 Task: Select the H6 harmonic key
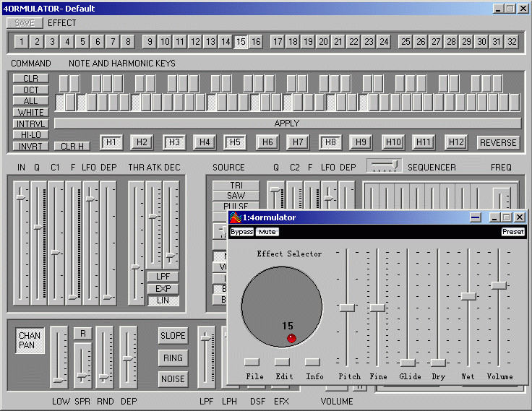[267, 142]
